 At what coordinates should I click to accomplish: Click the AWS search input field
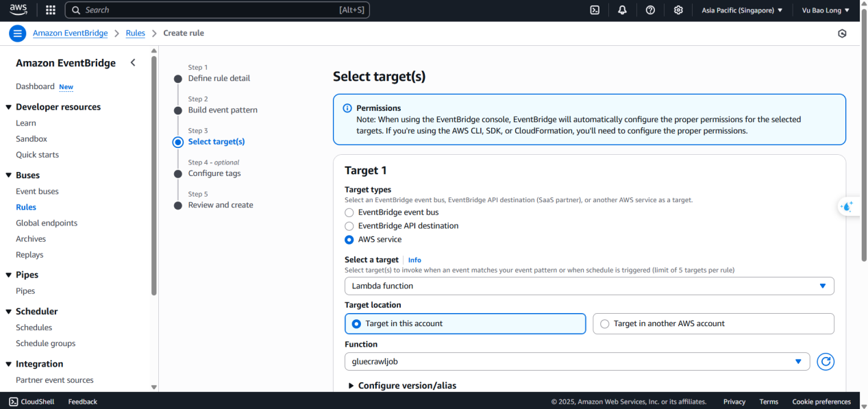tap(217, 10)
